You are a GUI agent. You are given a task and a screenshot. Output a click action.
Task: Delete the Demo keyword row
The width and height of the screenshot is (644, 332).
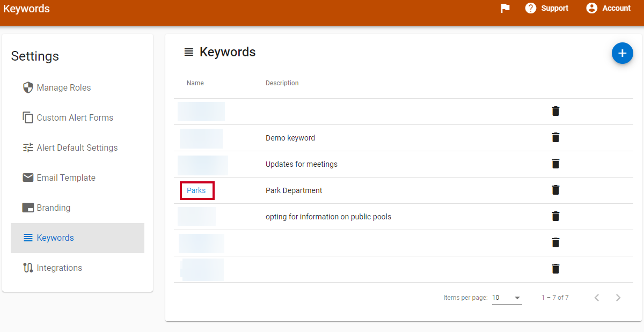click(x=555, y=137)
